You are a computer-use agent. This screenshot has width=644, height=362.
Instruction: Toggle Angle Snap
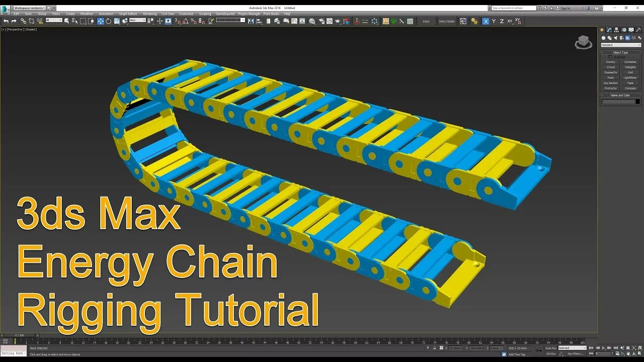click(185, 21)
